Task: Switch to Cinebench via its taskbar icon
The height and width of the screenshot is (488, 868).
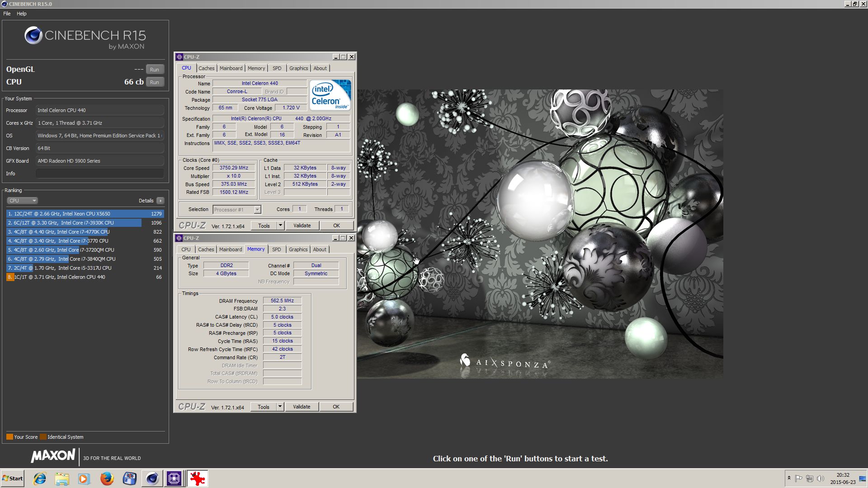Action: pos(152,479)
